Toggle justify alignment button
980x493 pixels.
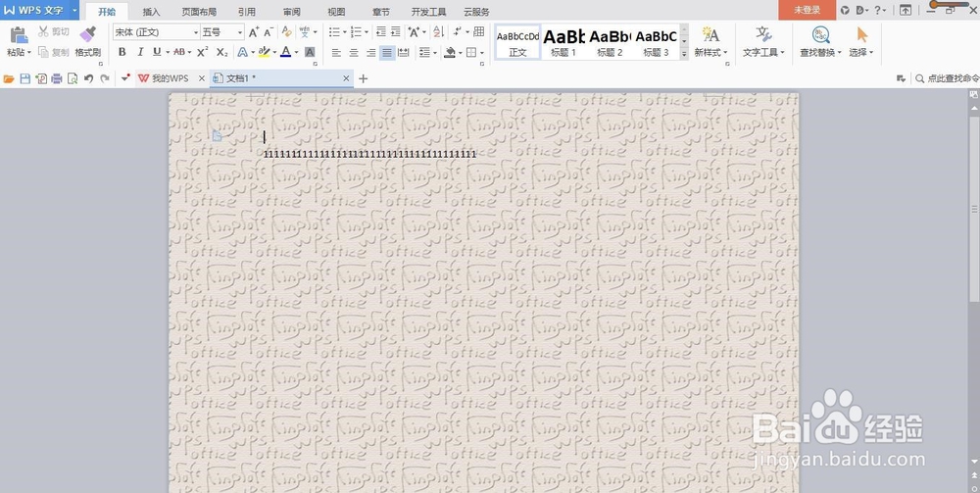[x=387, y=53]
